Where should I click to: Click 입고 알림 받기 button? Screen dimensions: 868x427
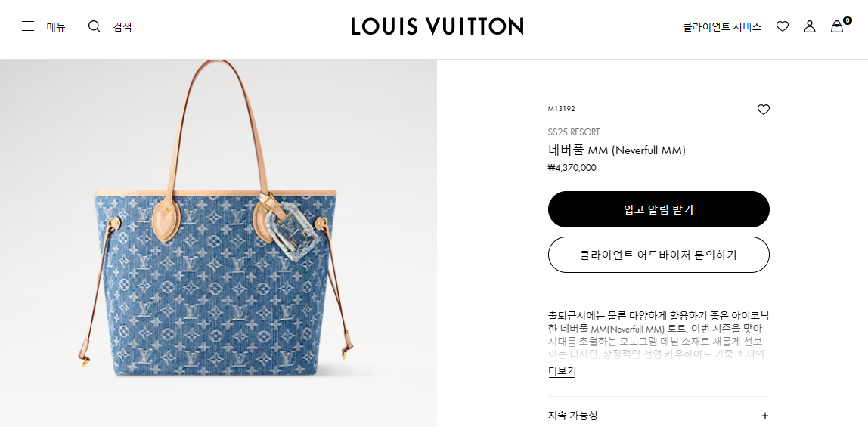tap(659, 209)
